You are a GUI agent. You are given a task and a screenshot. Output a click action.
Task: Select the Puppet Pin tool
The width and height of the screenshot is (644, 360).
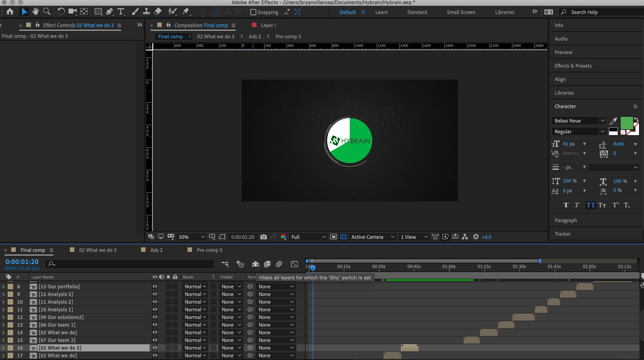(186, 12)
